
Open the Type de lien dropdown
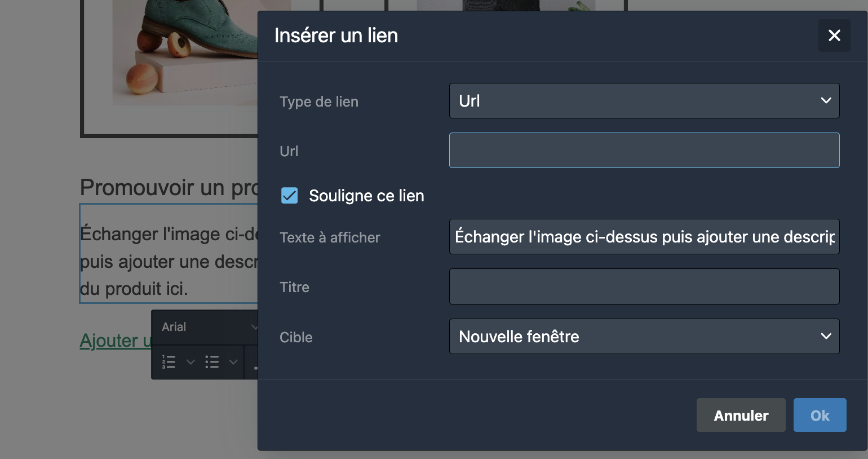[x=644, y=101]
